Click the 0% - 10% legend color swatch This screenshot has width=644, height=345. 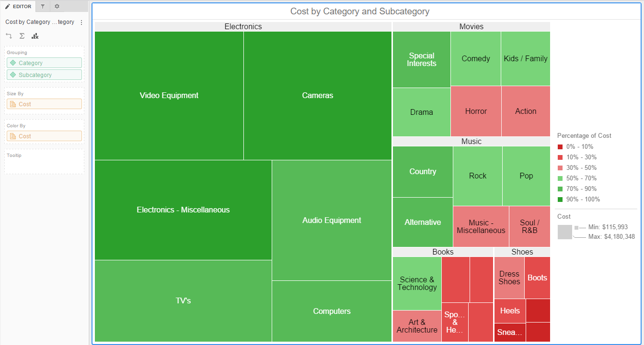[x=560, y=147]
